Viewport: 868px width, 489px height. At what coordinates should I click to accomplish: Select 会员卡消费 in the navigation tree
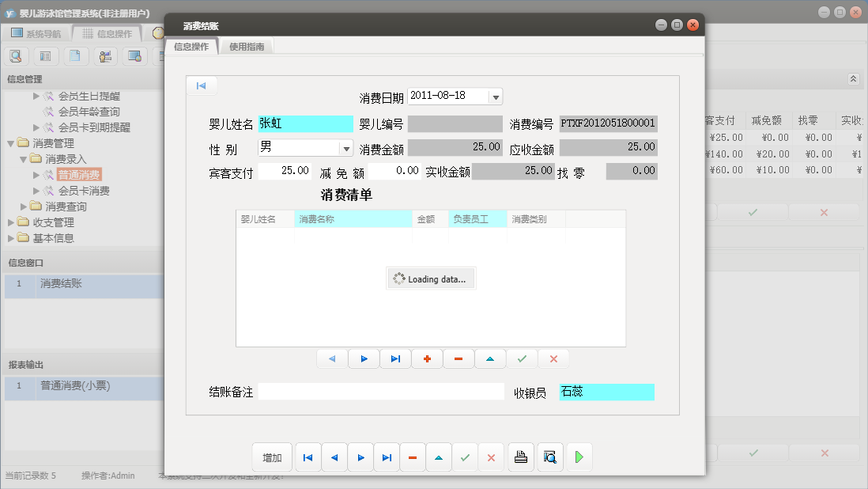[85, 191]
